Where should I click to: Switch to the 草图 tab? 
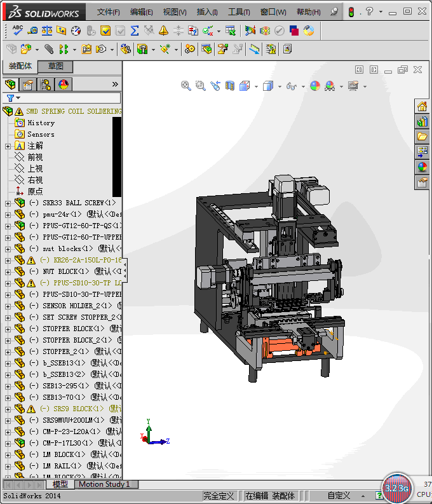click(55, 66)
